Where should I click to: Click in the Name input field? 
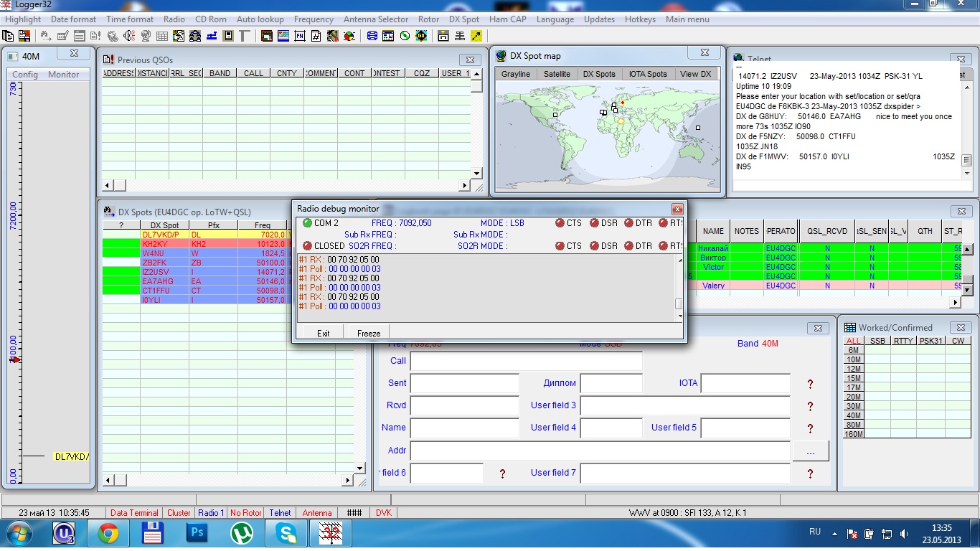tap(464, 428)
